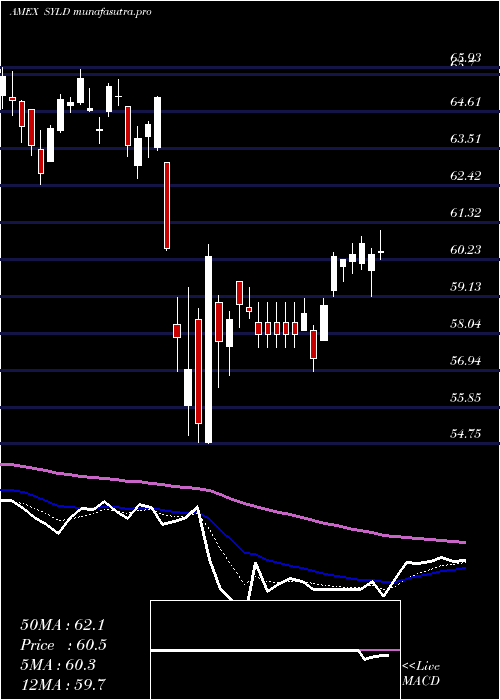Click the long red candle falling from 63 to 60.5
Screen dimensions: 500x700
[167, 206]
